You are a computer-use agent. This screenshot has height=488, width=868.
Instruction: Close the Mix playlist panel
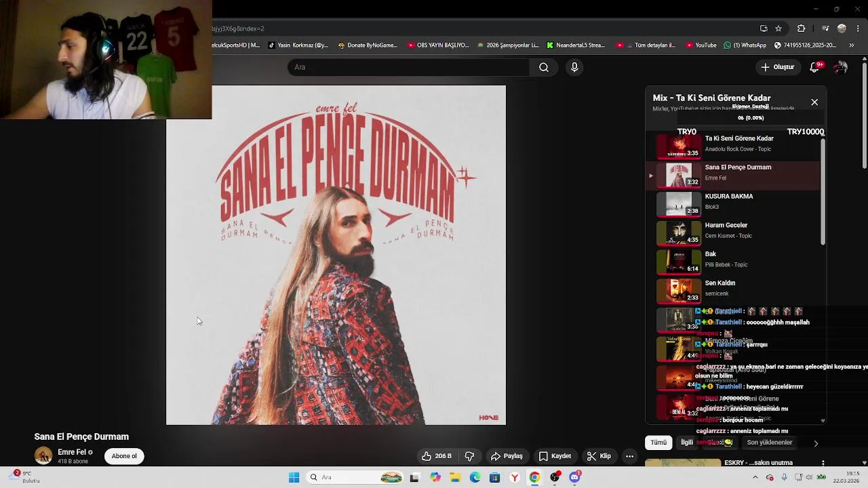coord(814,102)
